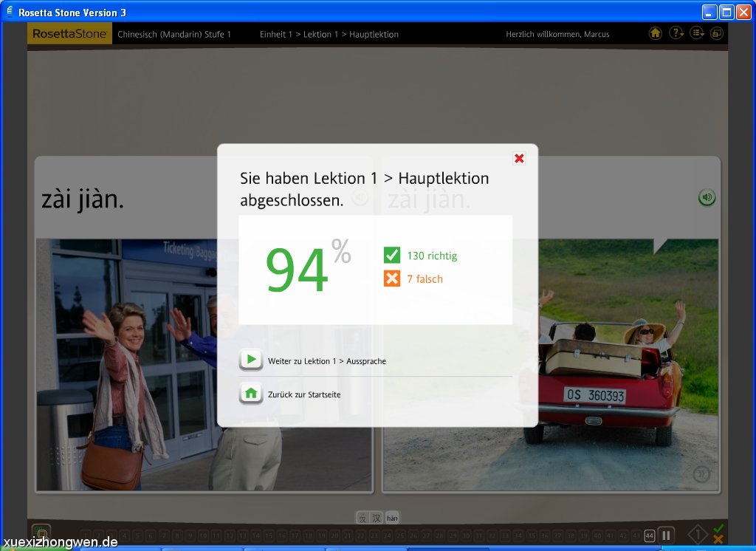Close the lesson results dialog

click(519, 158)
